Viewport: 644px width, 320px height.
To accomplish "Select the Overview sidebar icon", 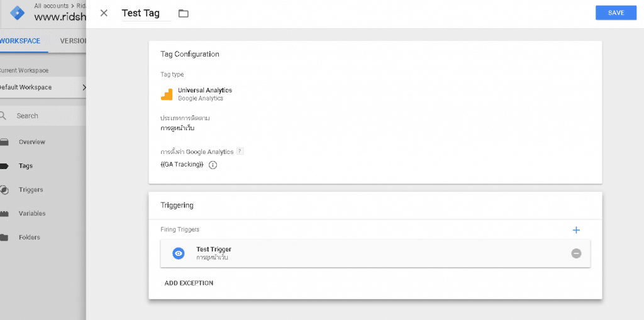I will click(x=4, y=142).
